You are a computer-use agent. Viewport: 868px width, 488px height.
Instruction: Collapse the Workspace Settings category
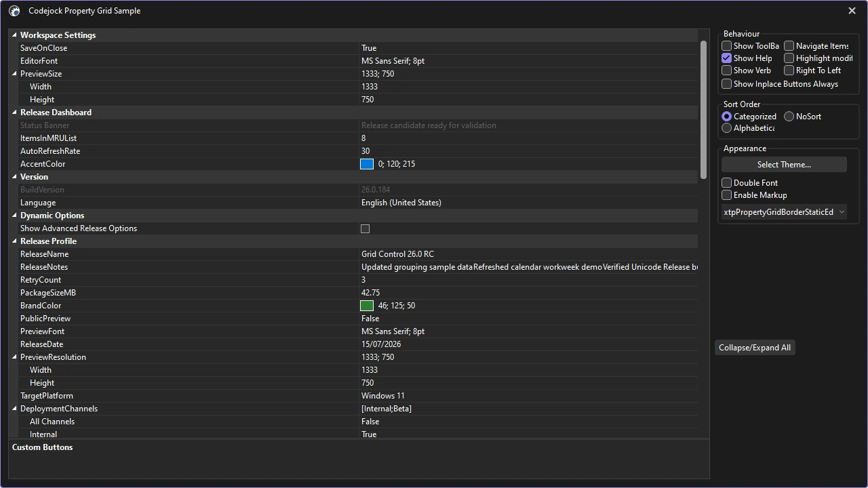tap(14, 35)
